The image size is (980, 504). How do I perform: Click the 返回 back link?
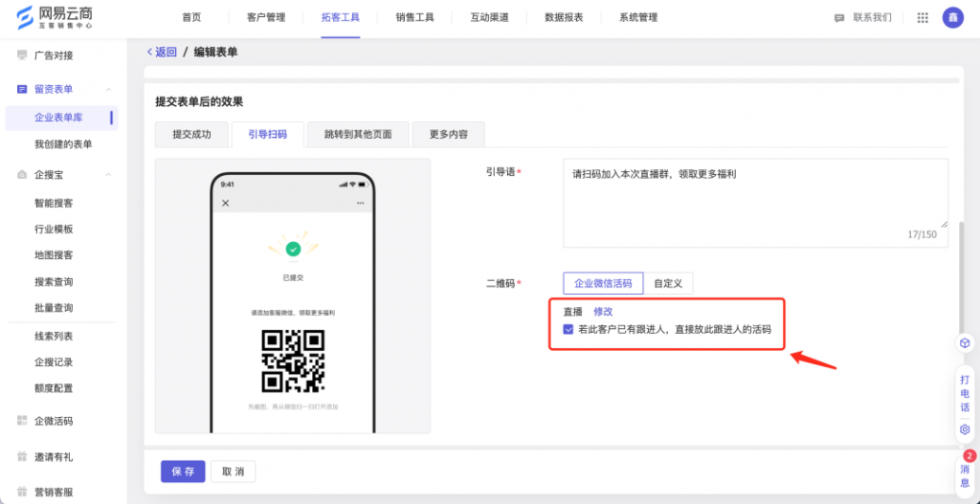pyautogui.click(x=162, y=52)
